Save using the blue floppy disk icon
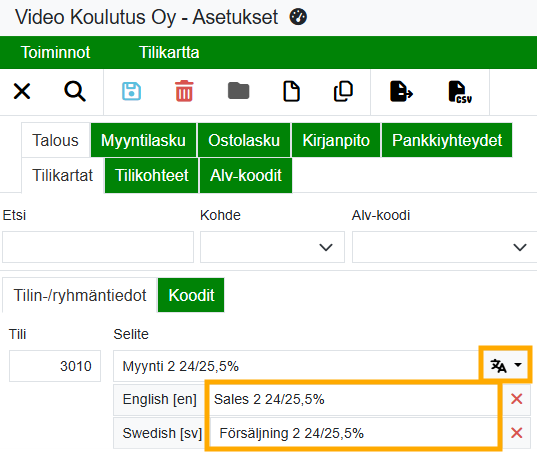The width and height of the screenshot is (537, 453). tap(132, 91)
